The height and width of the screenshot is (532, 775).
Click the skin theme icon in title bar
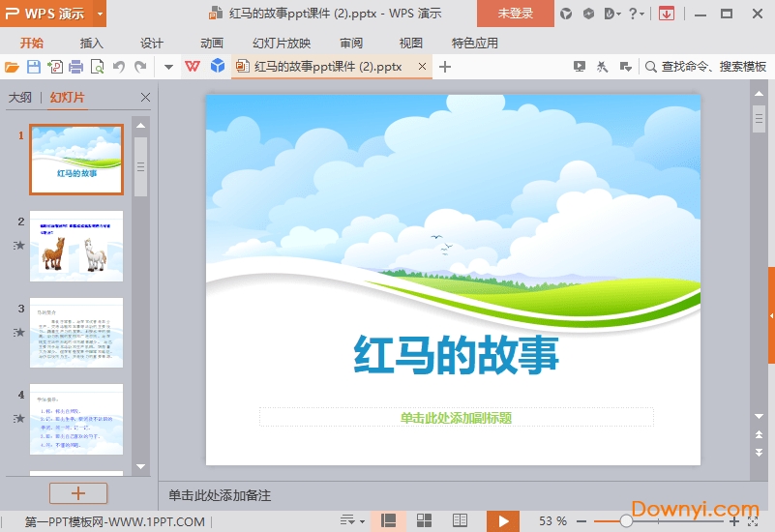click(x=566, y=14)
